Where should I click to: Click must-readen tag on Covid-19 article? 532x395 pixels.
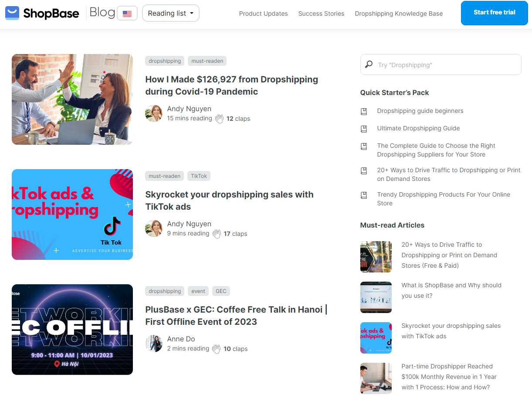click(207, 61)
